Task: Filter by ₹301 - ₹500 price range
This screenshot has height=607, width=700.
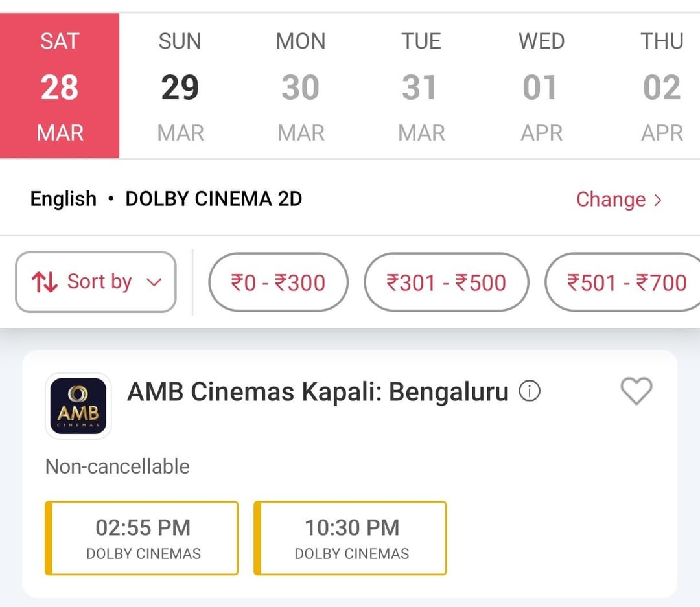Action: (x=446, y=282)
